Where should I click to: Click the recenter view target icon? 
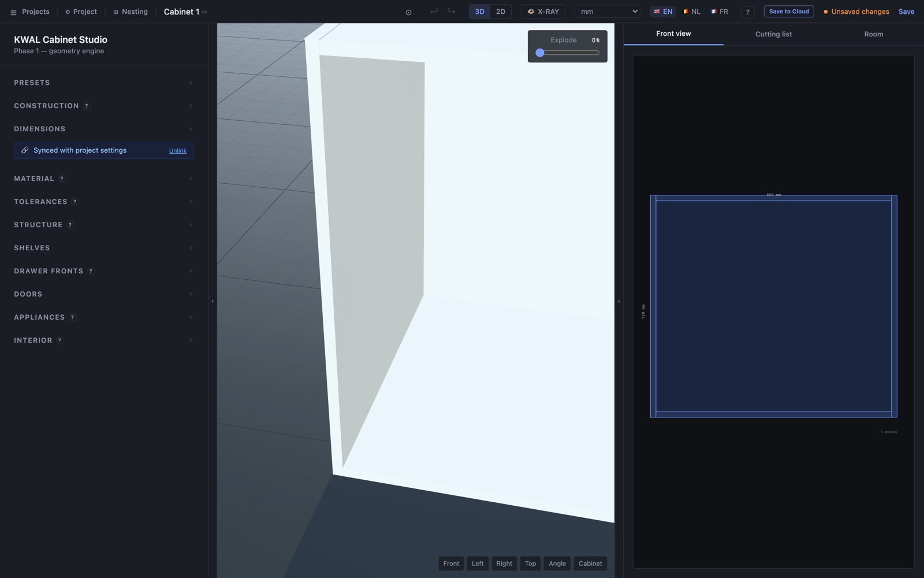pos(408,12)
